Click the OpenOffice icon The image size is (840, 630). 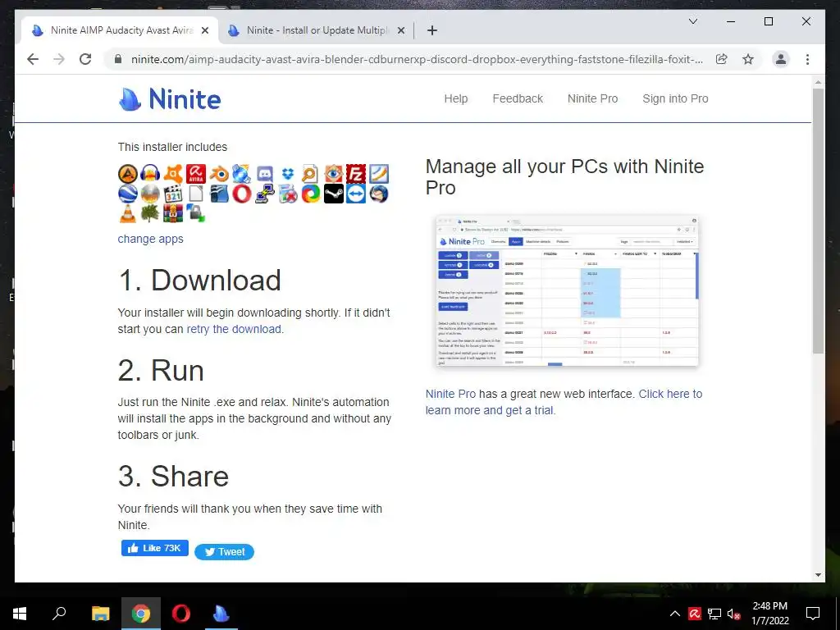point(219,194)
